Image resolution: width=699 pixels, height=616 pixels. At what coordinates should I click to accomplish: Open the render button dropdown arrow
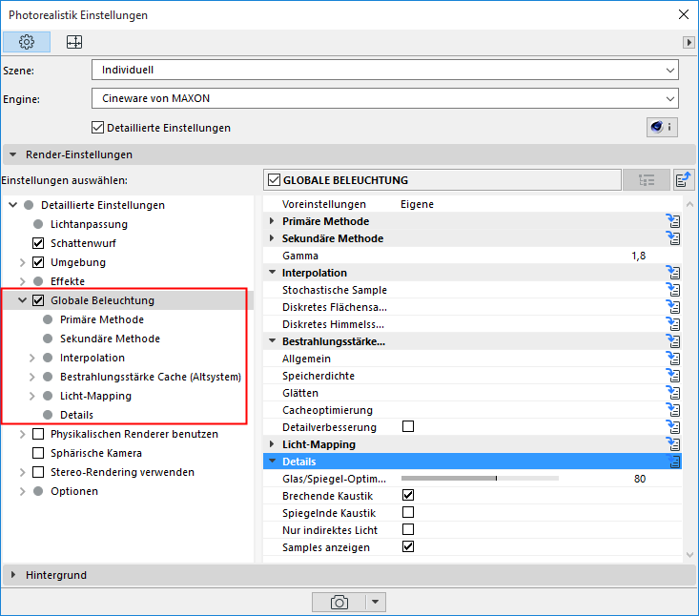(x=376, y=603)
